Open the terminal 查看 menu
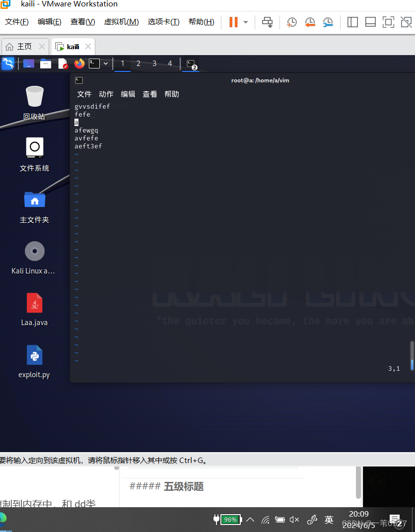415x532 pixels. point(149,94)
